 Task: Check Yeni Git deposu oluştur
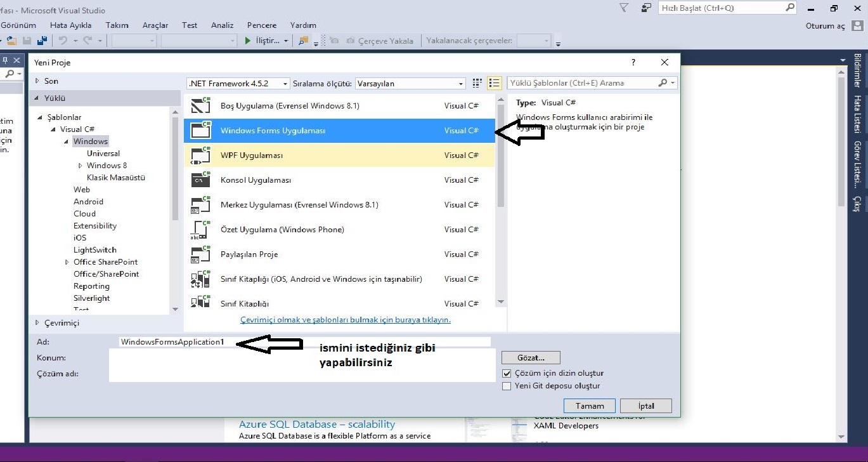point(507,386)
